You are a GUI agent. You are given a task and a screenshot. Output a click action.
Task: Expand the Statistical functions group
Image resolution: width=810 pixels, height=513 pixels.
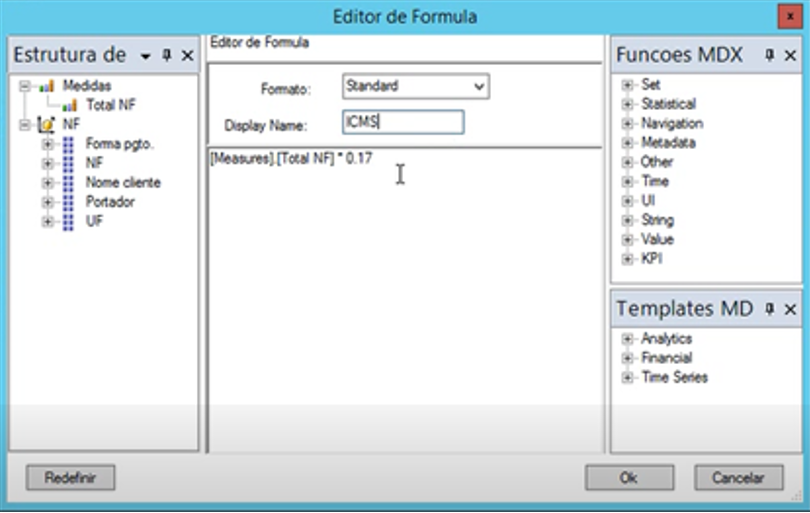[x=627, y=104]
